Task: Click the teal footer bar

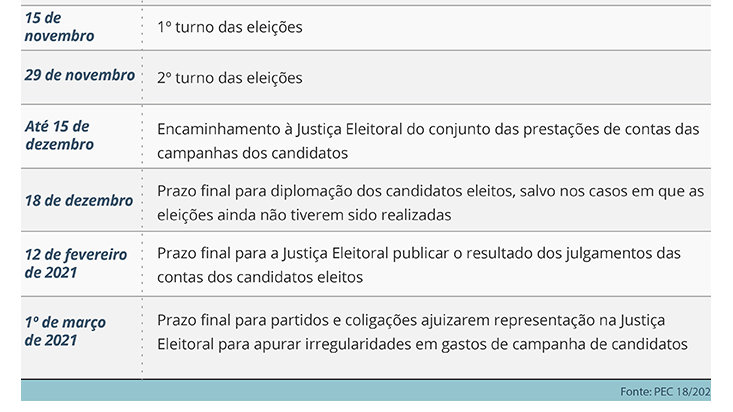Action: (x=300, y=390)
